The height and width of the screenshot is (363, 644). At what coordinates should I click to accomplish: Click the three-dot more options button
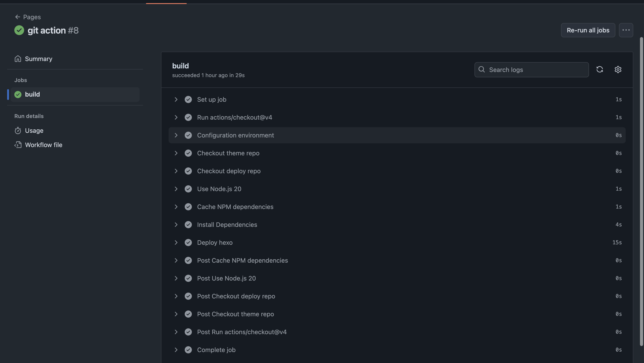tap(626, 30)
